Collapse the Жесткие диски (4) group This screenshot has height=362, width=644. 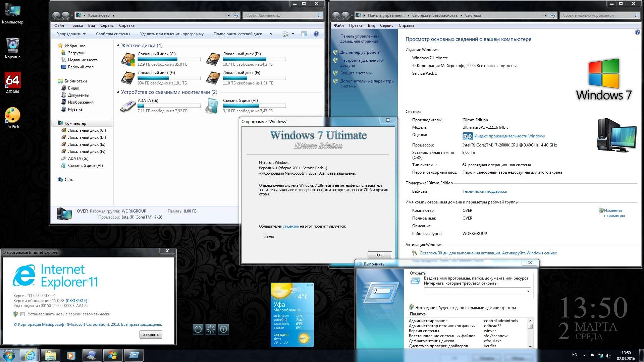[x=118, y=46]
